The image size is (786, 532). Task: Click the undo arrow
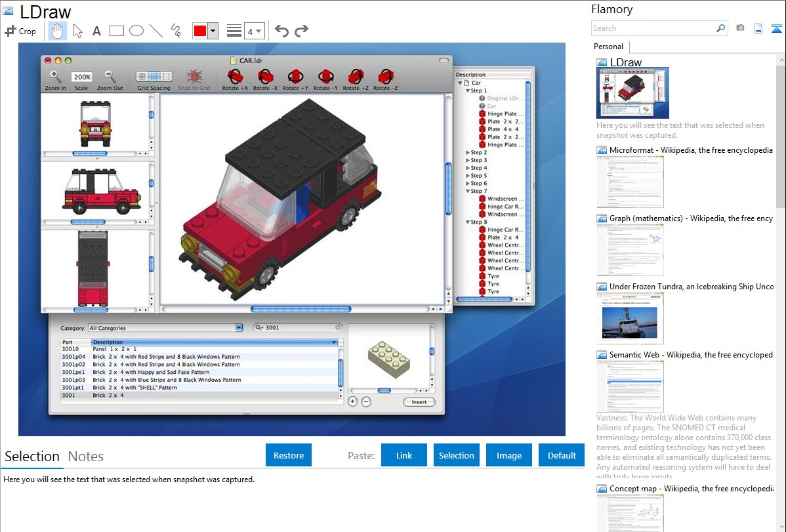[x=281, y=31]
